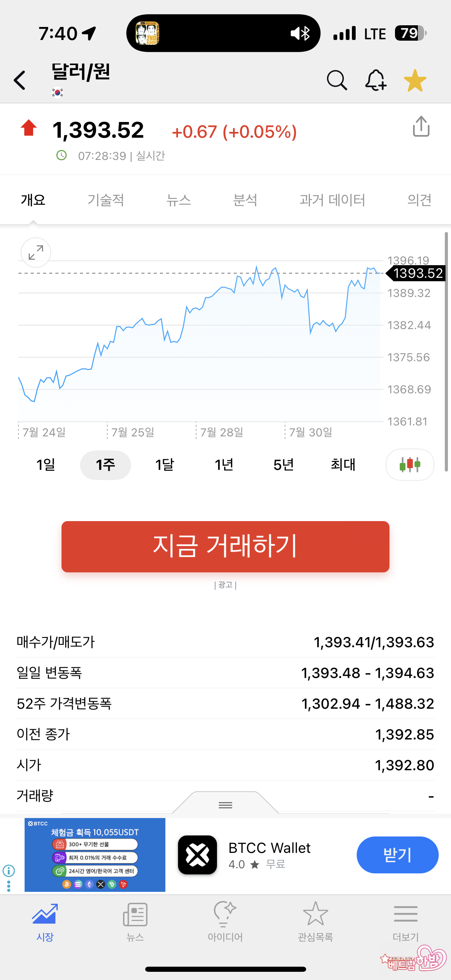This screenshot has width=451, height=980.
Task: Open the 더보기 hamburger menu
Action: point(405,921)
